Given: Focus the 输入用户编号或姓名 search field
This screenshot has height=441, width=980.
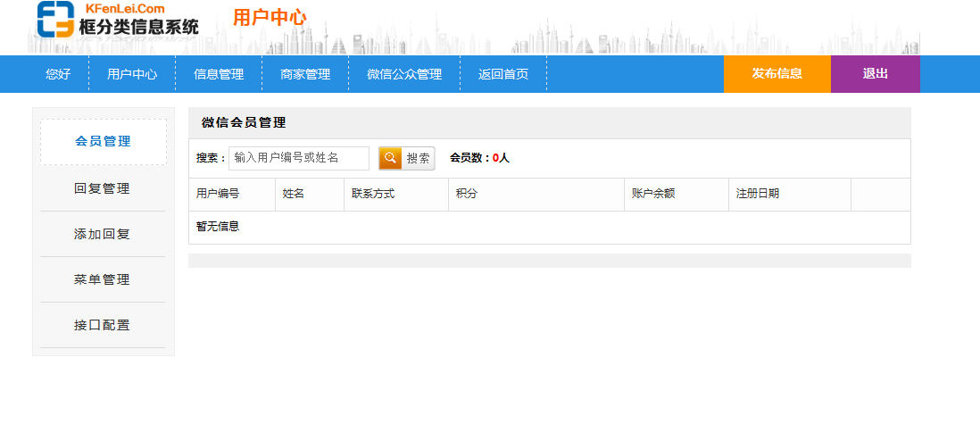Looking at the screenshot, I should click(x=298, y=158).
